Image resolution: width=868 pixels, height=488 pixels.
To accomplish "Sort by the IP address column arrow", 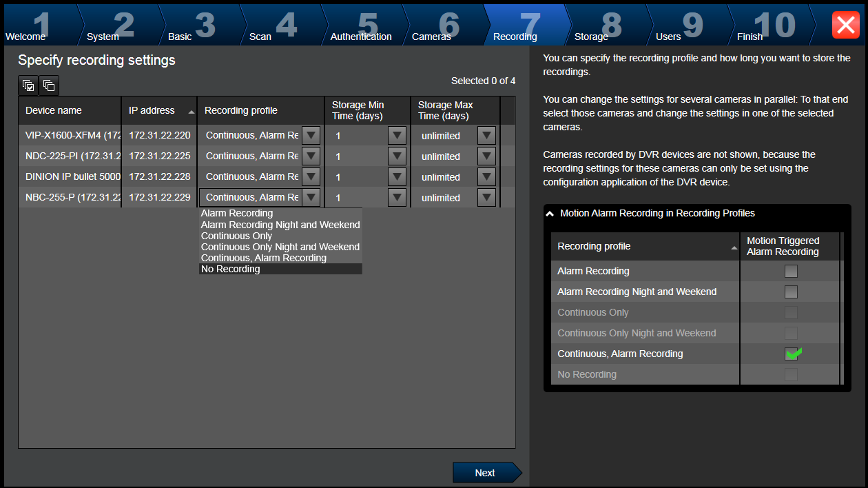I will click(x=191, y=112).
